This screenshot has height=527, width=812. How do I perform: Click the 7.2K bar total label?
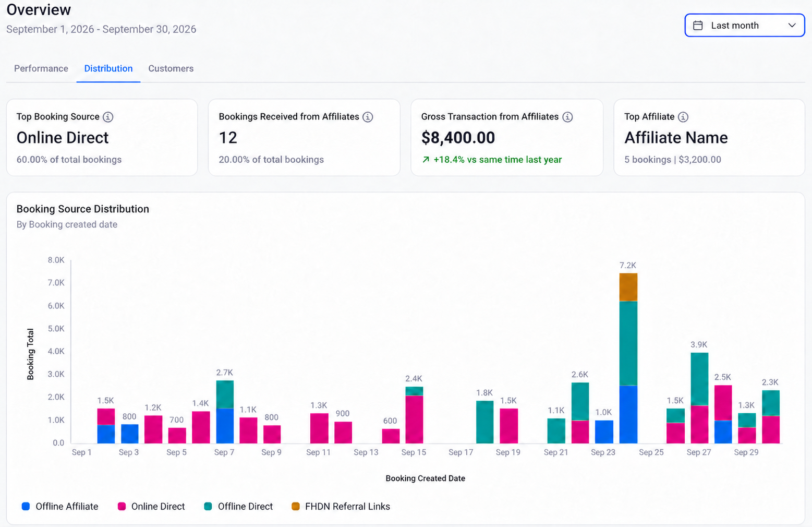coord(628,266)
